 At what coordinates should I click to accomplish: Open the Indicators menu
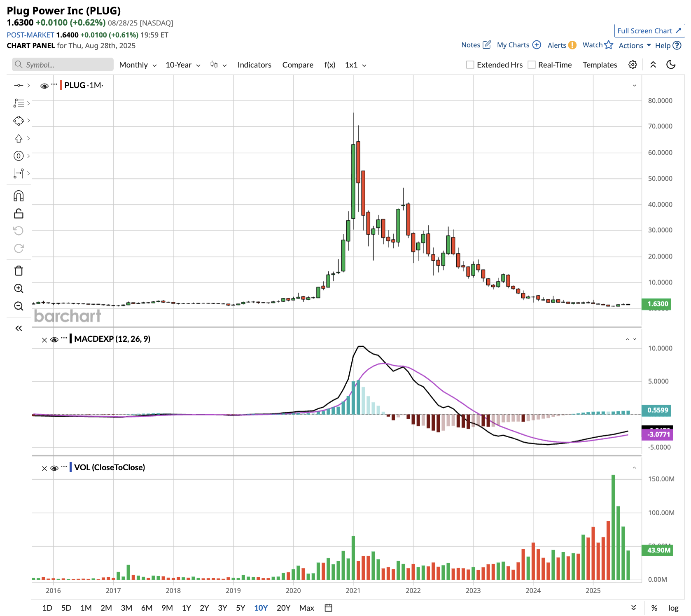tap(254, 65)
